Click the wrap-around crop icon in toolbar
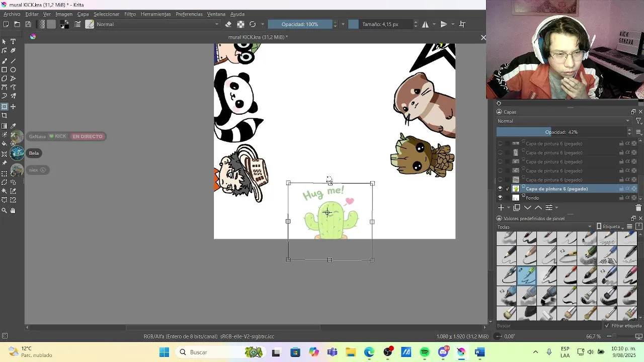This screenshot has width=644, height=362. coord(462,24)
